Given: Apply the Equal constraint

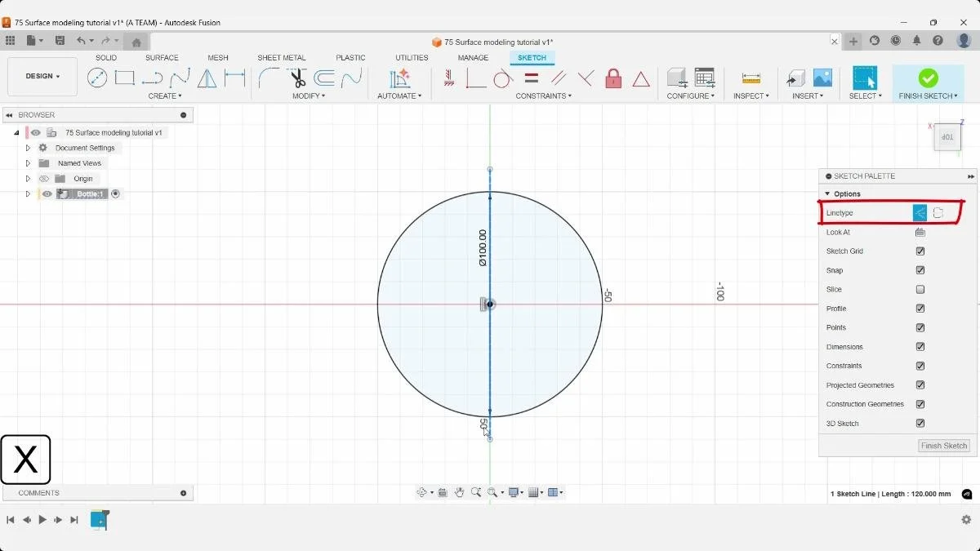Looking at the screenshot, I should click(531, 78).
